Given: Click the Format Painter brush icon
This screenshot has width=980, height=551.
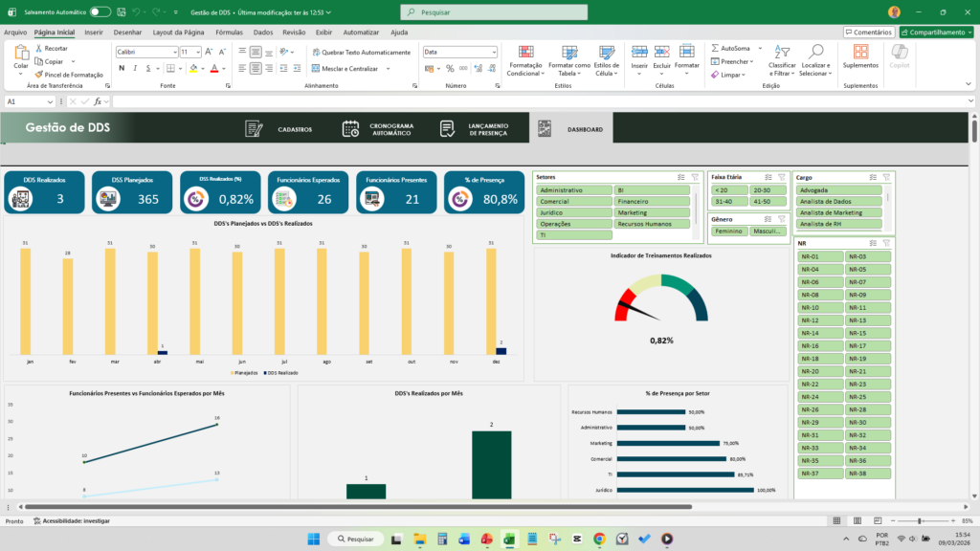Looking at the screenshot, I should click(x=38, y=75).
